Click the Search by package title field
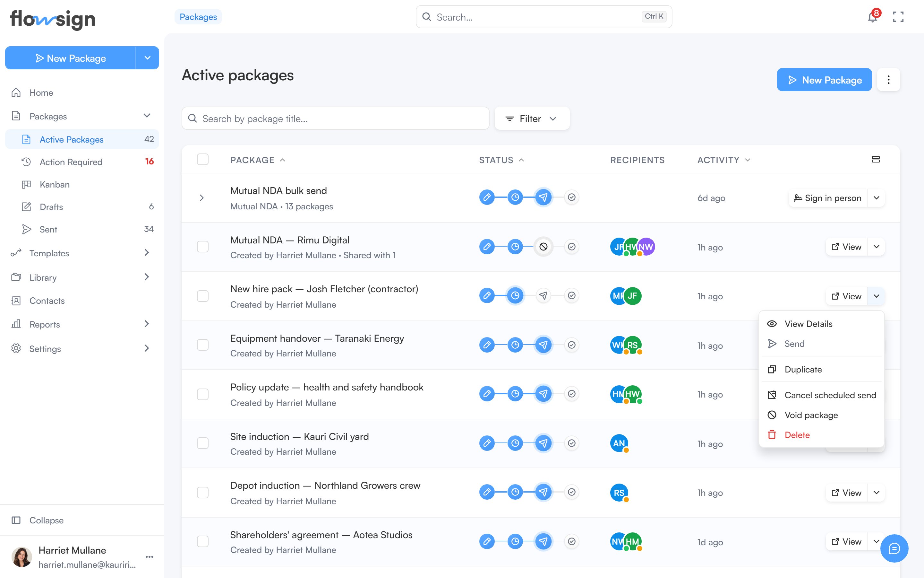This screenshot has width=924, height=578. [x=335, y=118]
